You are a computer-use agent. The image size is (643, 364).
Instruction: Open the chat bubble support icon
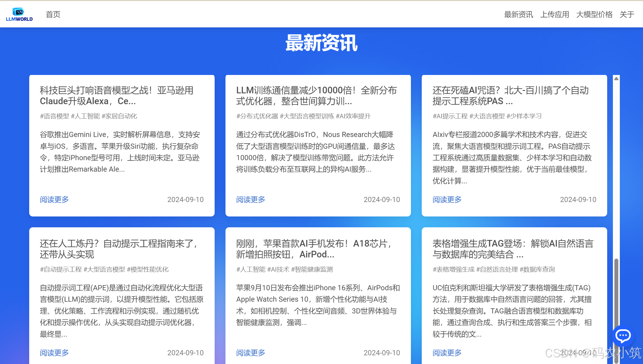click(623, 335)
